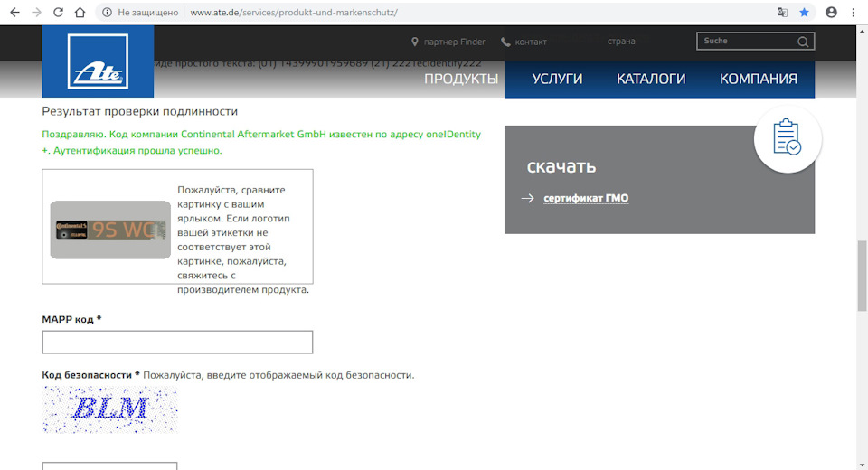This screenshot has width=868, height=470.
Task: Click the BLM captcha image
Action: [x=109, y=409]
